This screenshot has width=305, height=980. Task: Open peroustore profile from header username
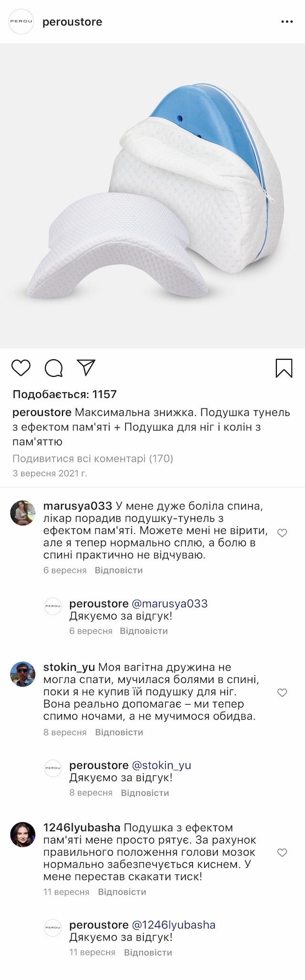(x=72, y=22)
